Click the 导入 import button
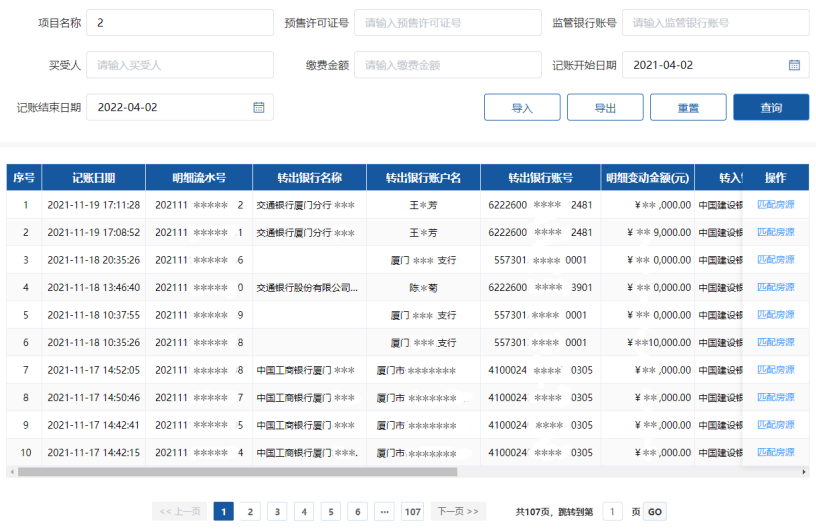The height and width of the screenshot is (530, 816). pos(522,107)
